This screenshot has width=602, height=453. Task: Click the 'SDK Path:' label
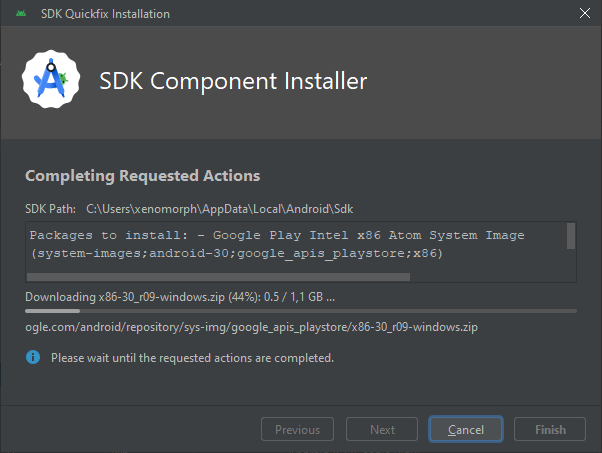click(x=50, y=209)
